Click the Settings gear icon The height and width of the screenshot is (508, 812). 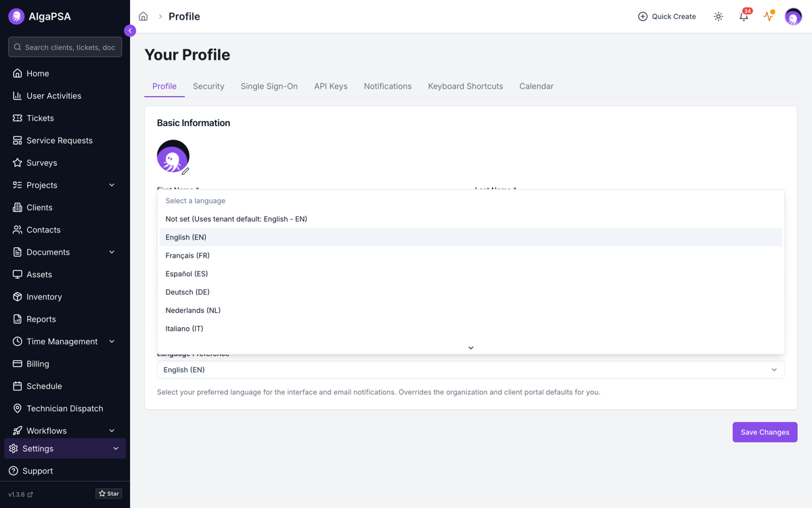click(14, 448)
